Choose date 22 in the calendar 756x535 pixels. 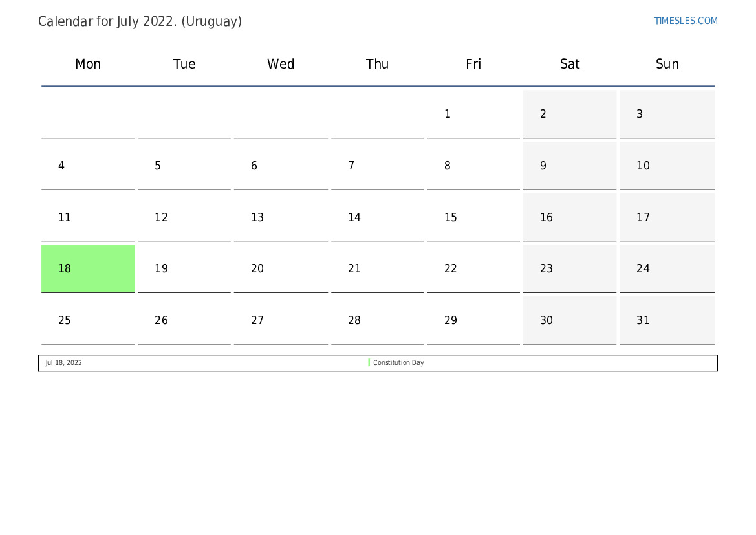point(473,268)
